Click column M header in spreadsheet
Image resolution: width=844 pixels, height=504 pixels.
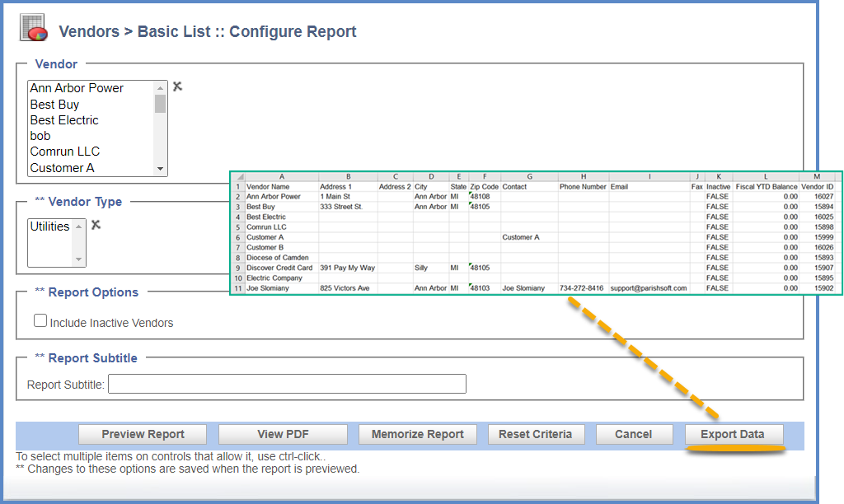point(817,176)
